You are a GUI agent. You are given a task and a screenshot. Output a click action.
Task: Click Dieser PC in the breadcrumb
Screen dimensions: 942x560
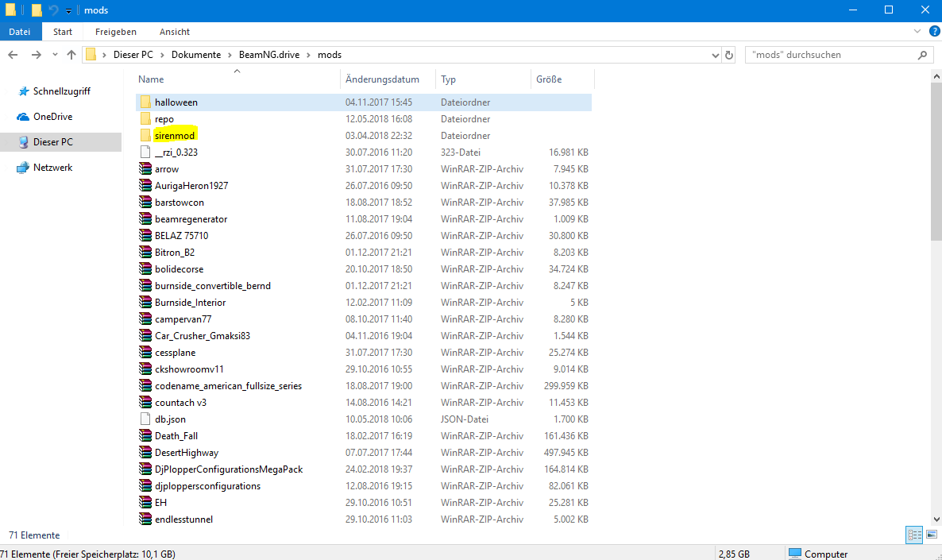[133, 55]
